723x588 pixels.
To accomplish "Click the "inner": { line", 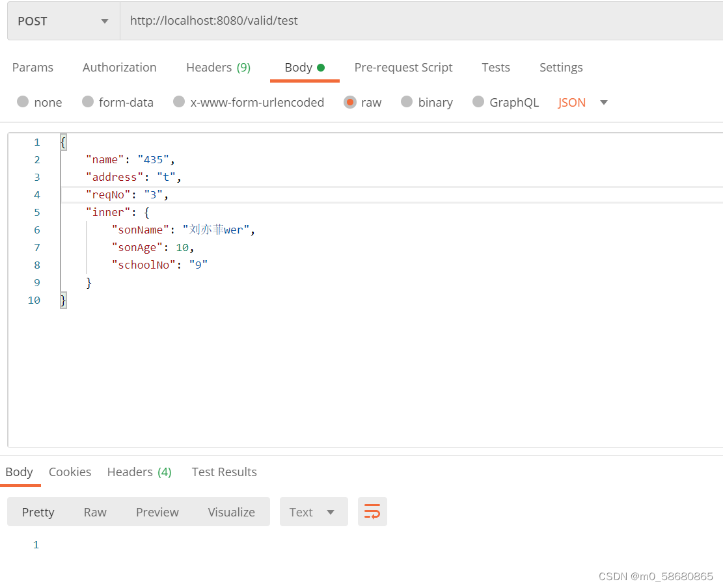I will click(118, 213).
